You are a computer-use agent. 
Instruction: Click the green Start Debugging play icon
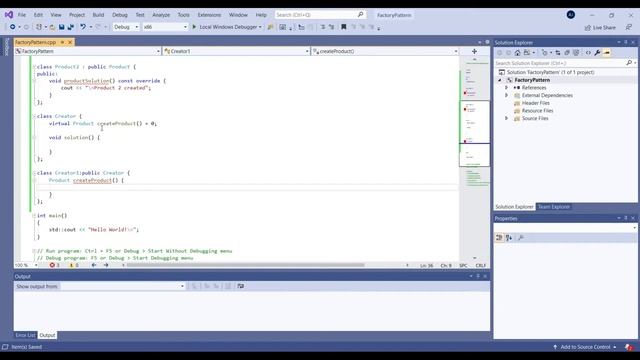coord(194,27)
